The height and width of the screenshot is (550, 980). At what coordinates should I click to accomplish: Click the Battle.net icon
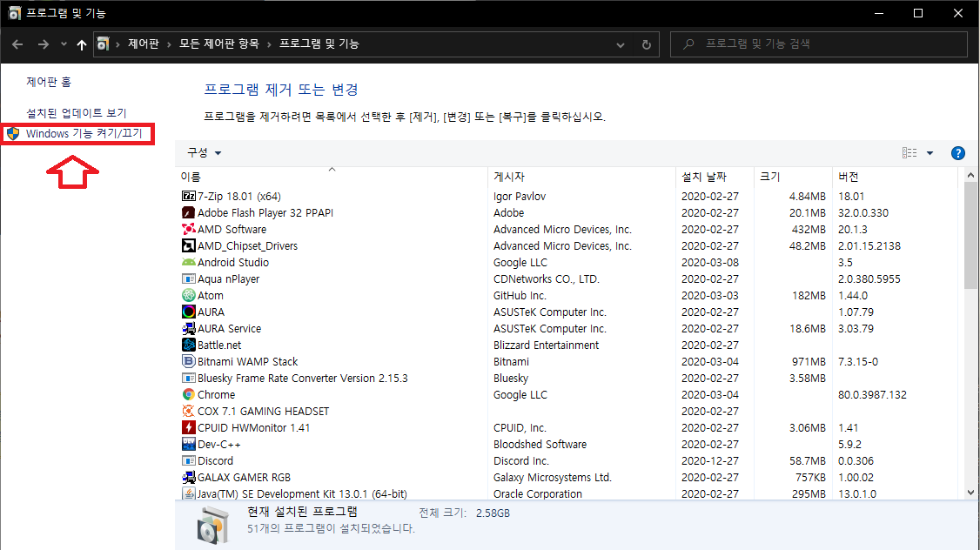pyautogui.click(x=188, y=345)
